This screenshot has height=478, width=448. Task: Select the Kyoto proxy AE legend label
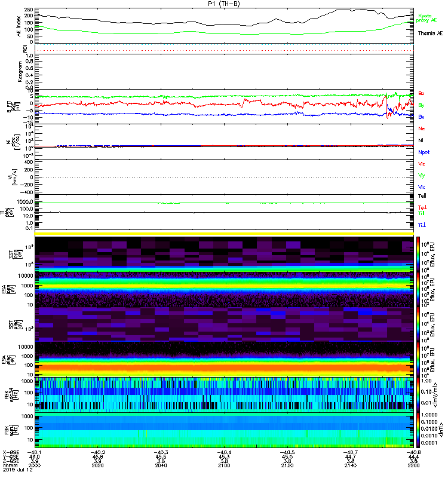pyautogui.click(x=426, y=18)
